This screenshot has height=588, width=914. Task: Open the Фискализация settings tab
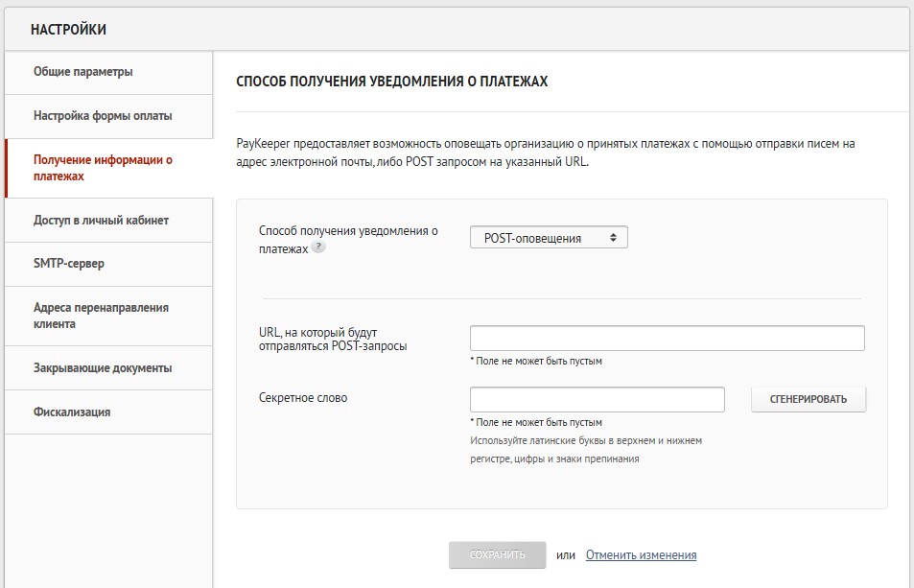pos(72,412)
